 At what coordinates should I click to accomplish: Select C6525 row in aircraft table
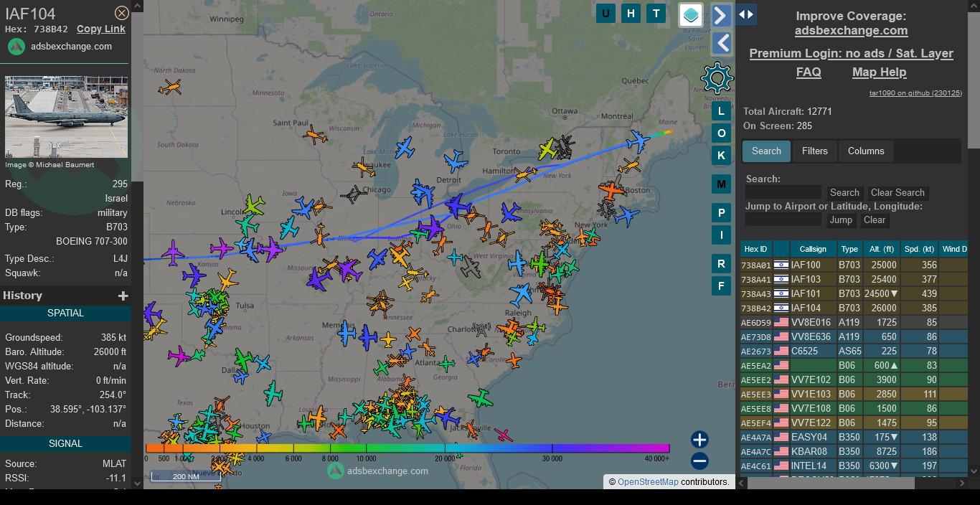tap(854, 351)
